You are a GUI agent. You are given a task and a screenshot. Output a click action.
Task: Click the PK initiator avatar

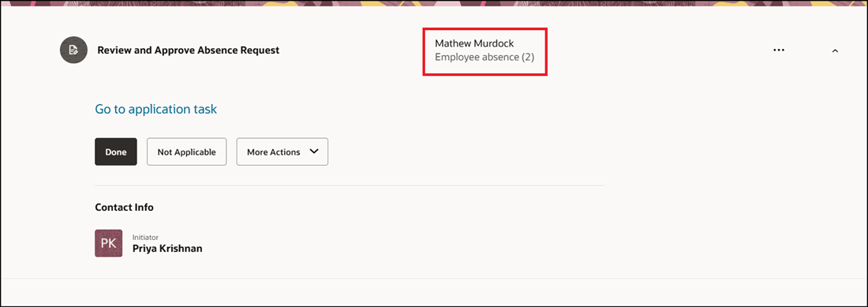click(x=109, y=243)
